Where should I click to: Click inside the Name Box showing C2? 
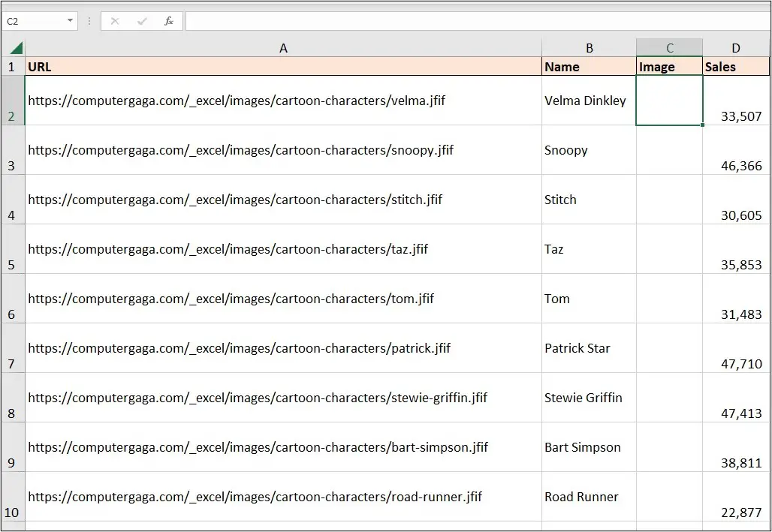point(34,20)
